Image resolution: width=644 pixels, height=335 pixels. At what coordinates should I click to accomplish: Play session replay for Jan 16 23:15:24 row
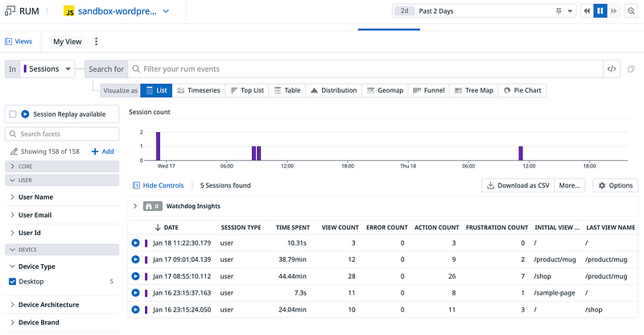135,310
